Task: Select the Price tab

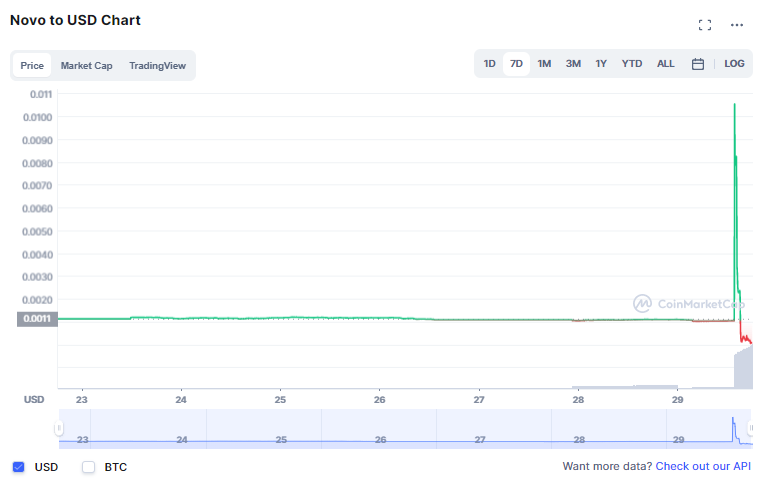Action: (x=32, y=66)
